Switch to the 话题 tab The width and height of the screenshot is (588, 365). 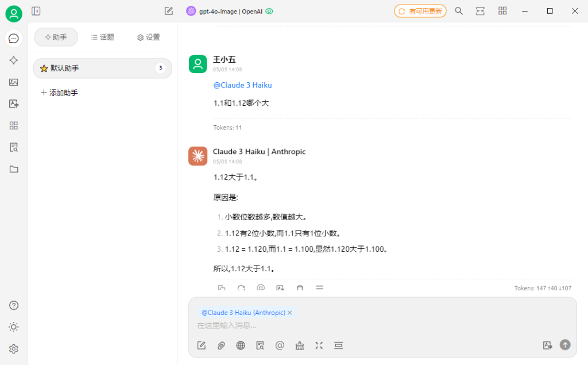(102, 37)
